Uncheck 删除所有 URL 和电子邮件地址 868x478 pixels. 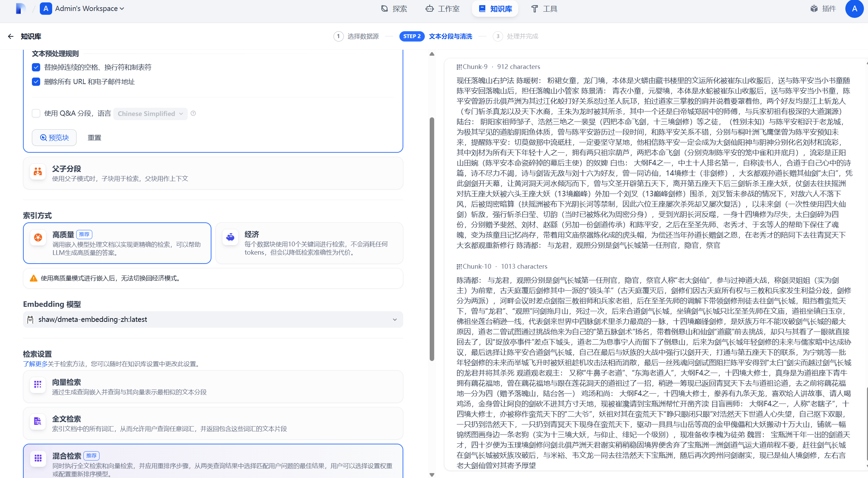tap(36, 82)
